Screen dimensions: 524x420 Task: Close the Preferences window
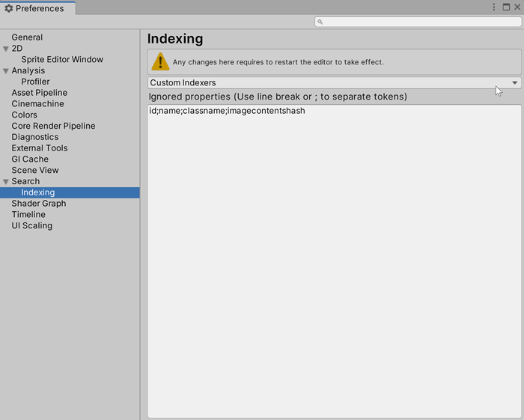(517, 7)
